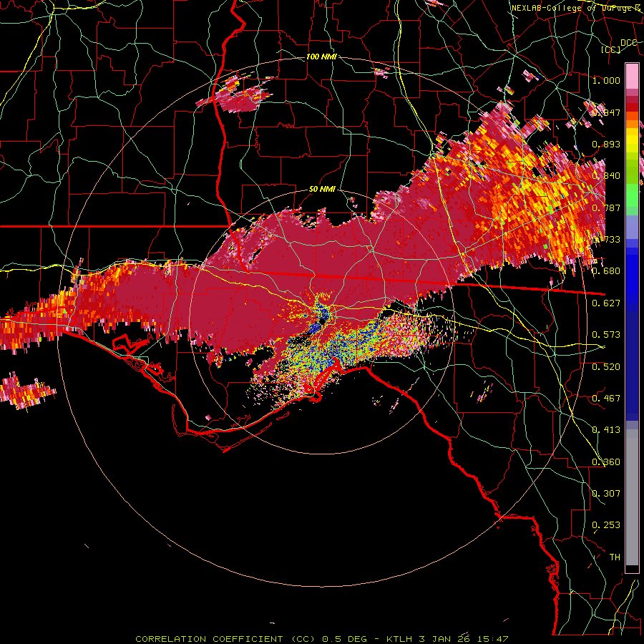Click the DCC product code label
The height and width of the screenshot is (644, 644).
pos(628,43)
